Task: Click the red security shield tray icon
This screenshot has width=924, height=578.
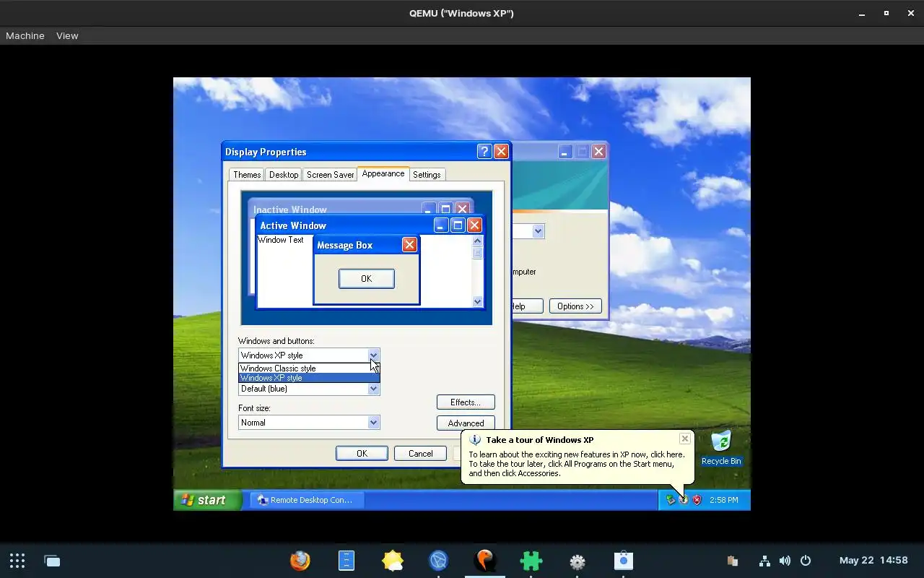Action: point(697,500)
